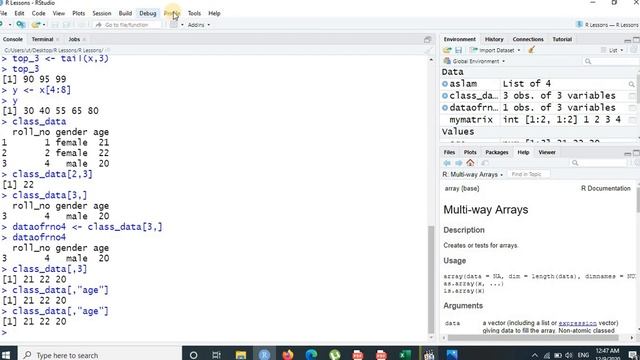Expand the class_data data frame entry
This screenshot has width=640, height=360.
(x=445, y=96)
